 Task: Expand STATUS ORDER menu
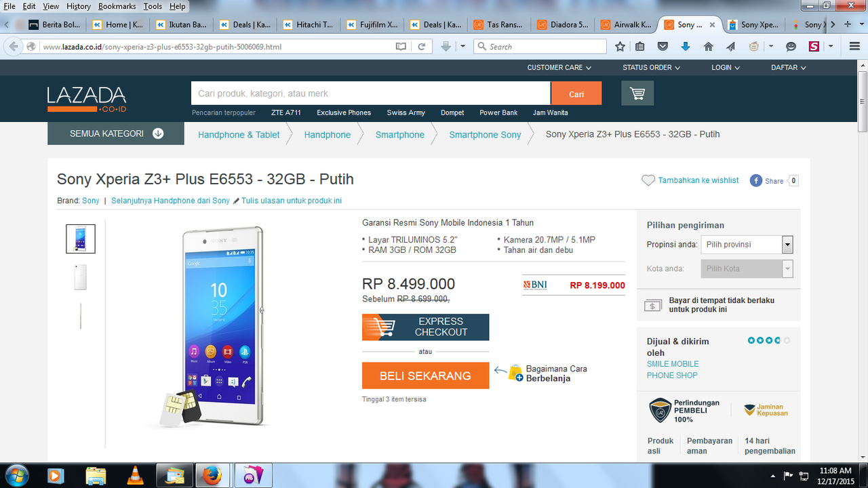pyautogui.click(x=652, y=68)
